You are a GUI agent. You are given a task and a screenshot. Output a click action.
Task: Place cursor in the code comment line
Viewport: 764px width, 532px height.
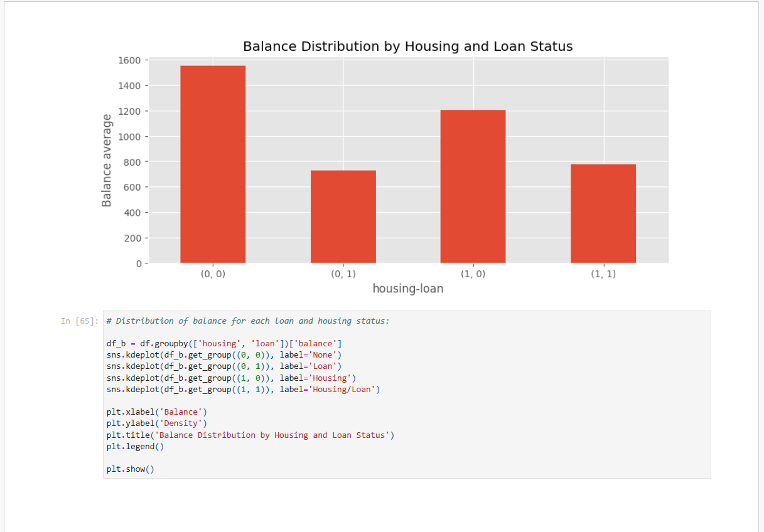click(247, 321)
